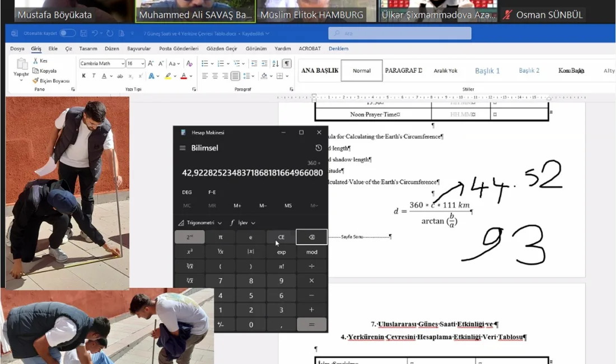Viewport: 616px width, 364px height.
Task: Open the İşlev functions dropdown
Action: point(243,223)
